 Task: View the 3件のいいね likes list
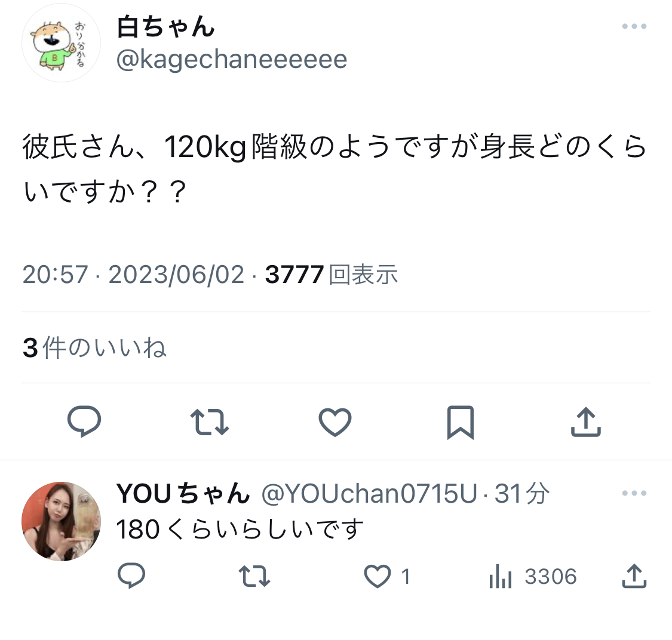coord(94,347)
